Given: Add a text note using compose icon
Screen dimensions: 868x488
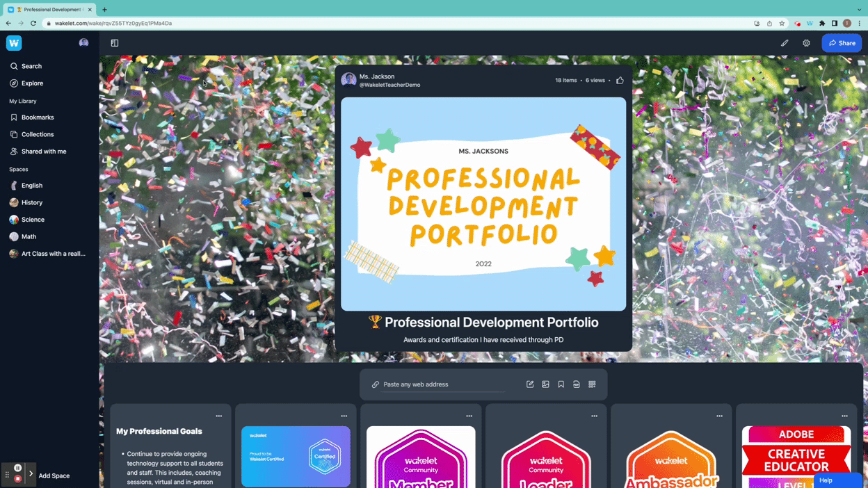Looking at the screenshot, I should click(530, 384).
